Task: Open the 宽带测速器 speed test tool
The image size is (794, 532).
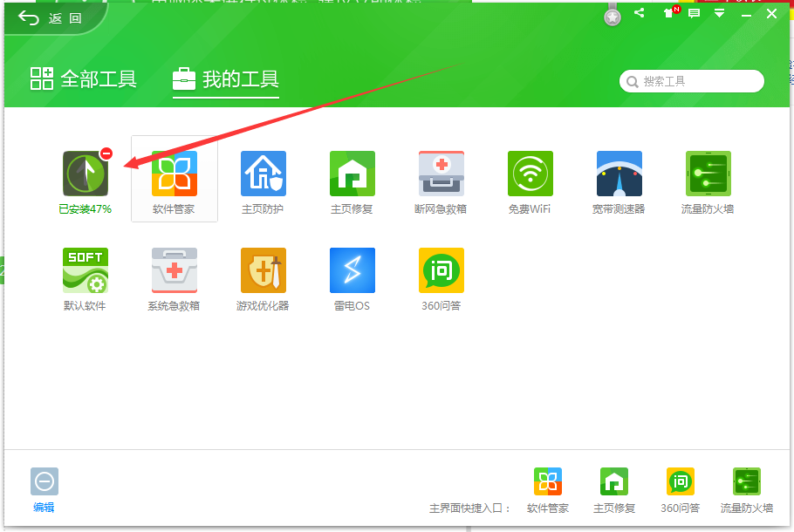Action: 619,174
